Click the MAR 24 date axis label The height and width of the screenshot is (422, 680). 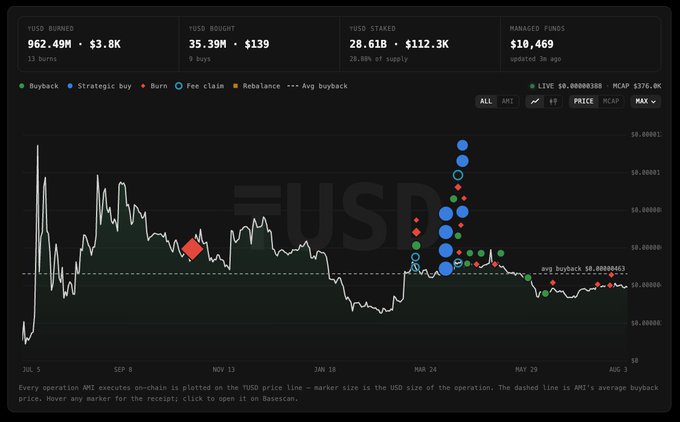(x=425, y=370)
